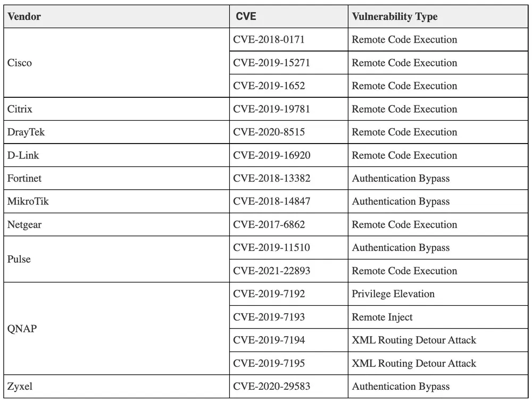Click the CVE-2018-0171 cell
This screenshot has height=402, width=532.
[x=269, y=40]
